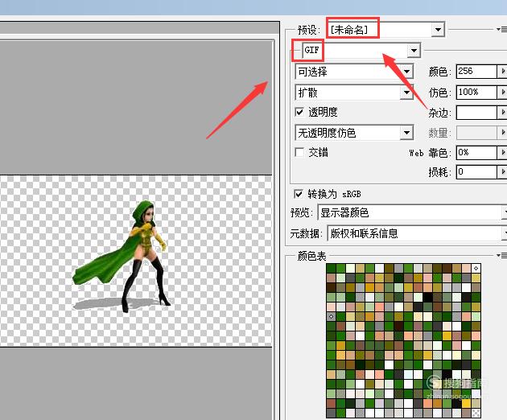Open the GIF file format dropdown

click(414, 51)
